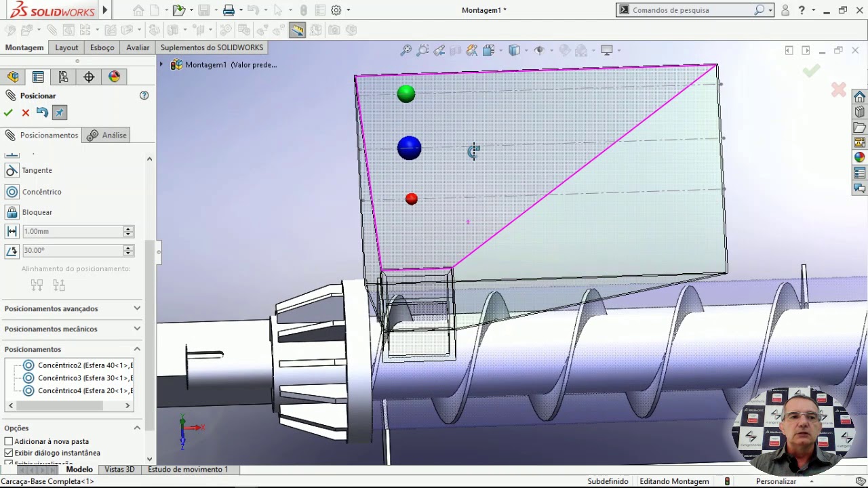
Task: Select Concêntrico2 mate in list
Action: point(77,365)
